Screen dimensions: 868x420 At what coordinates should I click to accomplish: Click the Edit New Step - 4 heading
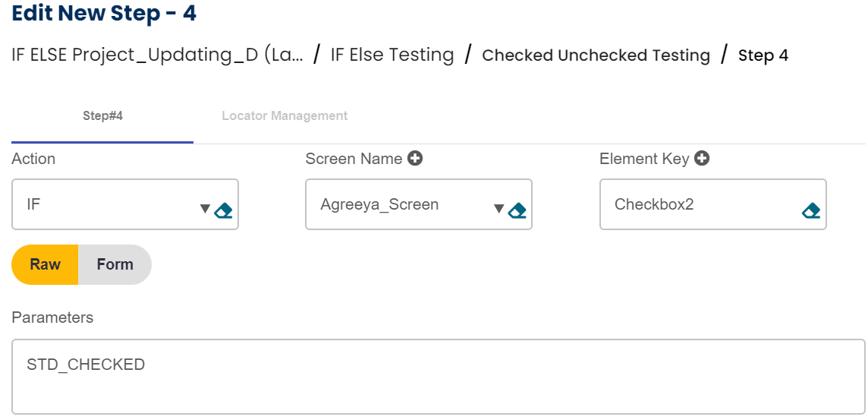coord(104,14)
